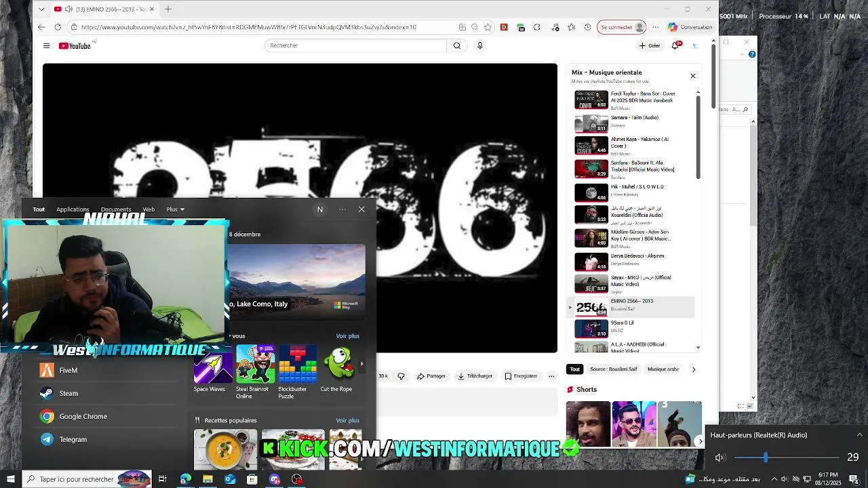Click the Télécharger button

point(475,376)
